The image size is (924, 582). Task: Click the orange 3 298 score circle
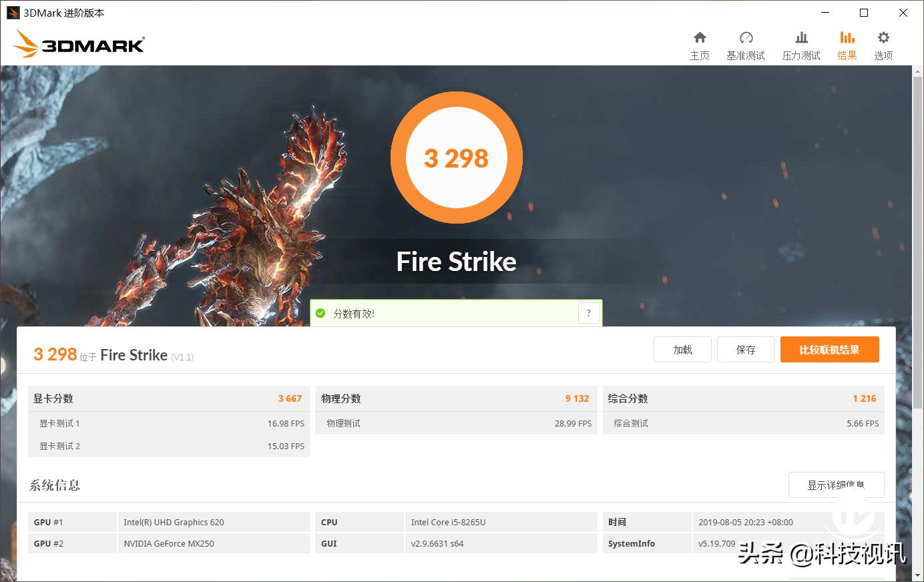(x=456, y=158)
